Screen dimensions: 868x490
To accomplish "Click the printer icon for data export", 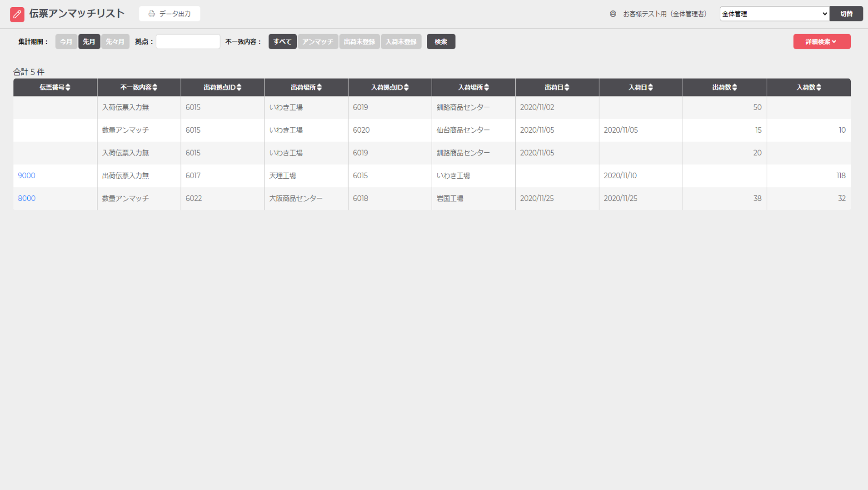I will click(x=152, y=14).
